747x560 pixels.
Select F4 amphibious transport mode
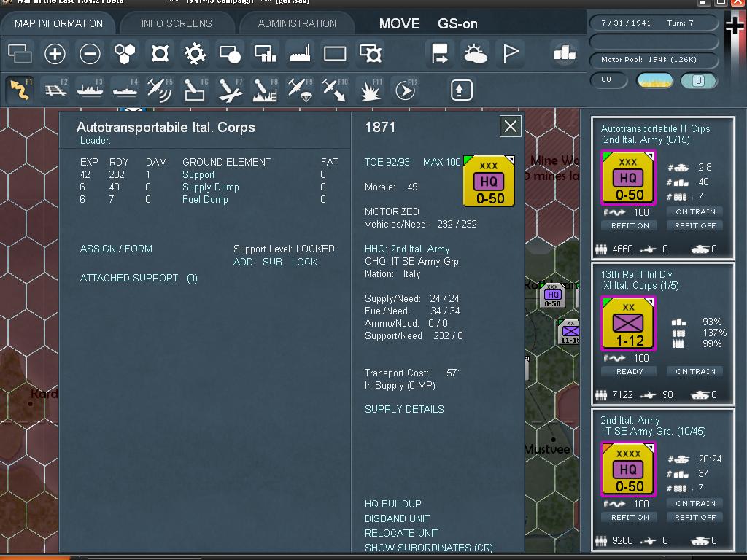point(125,90)
